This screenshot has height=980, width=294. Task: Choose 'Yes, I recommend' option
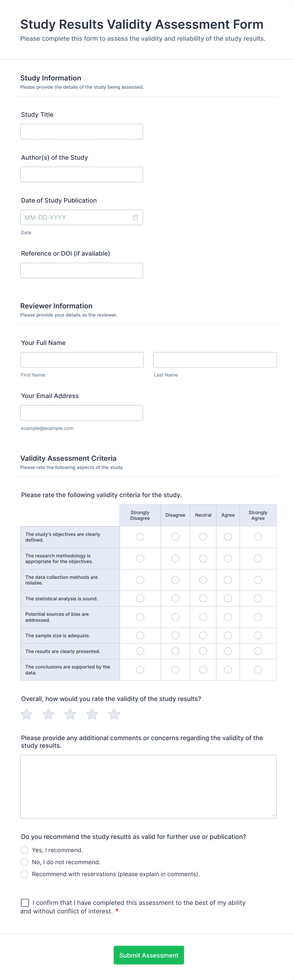[24, 850]
